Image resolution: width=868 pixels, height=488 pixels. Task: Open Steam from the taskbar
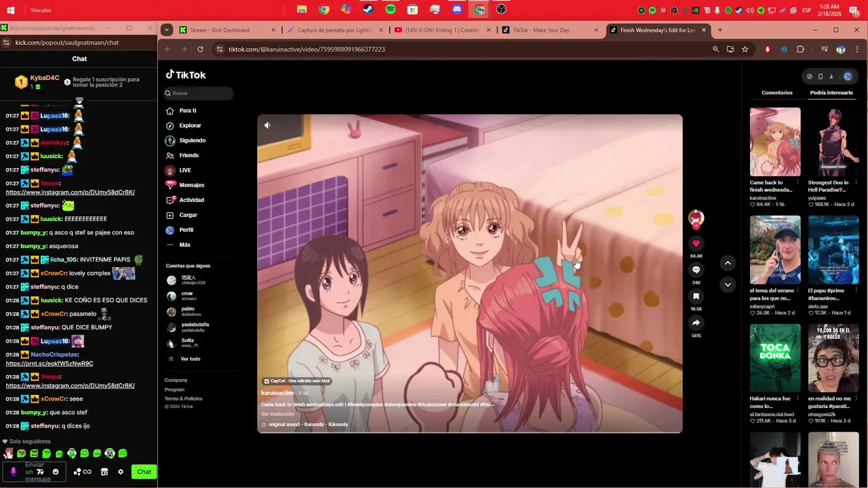[368, 9]
